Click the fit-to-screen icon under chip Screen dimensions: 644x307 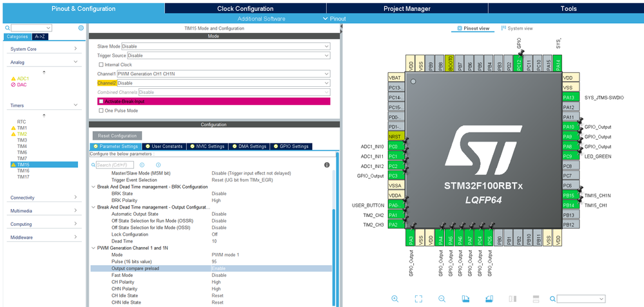pyautogui.click(x=418, y=299)
